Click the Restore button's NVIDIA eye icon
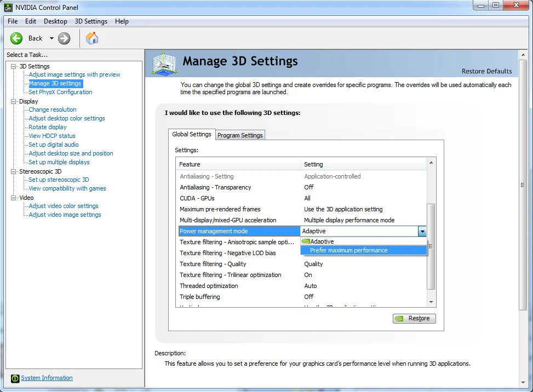533x392 pixels. point(399,318)
